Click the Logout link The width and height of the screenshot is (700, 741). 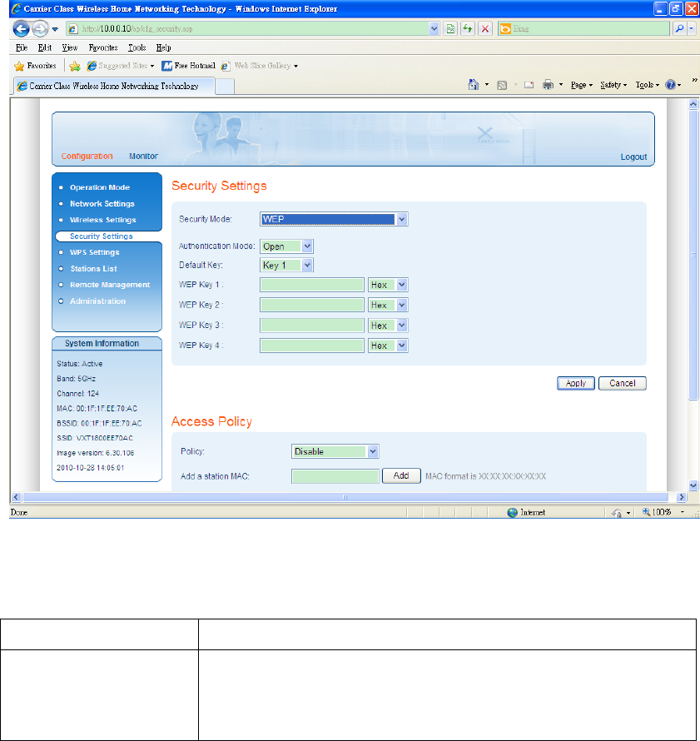tap(633, 157)
